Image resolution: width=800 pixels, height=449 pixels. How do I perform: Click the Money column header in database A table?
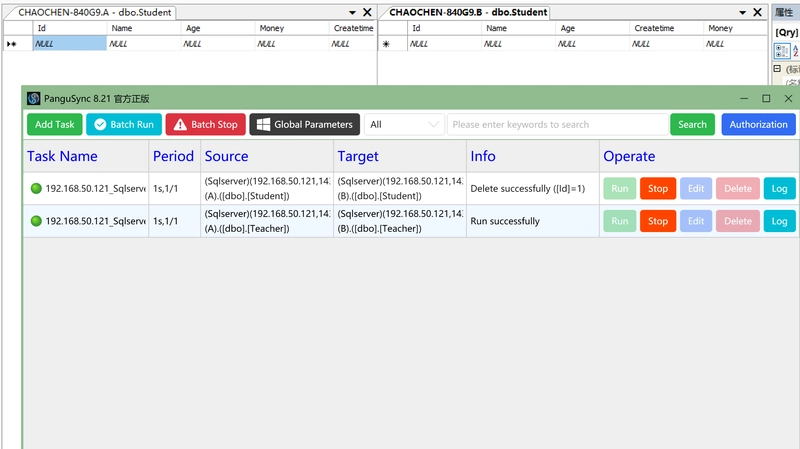click(292, 28)
